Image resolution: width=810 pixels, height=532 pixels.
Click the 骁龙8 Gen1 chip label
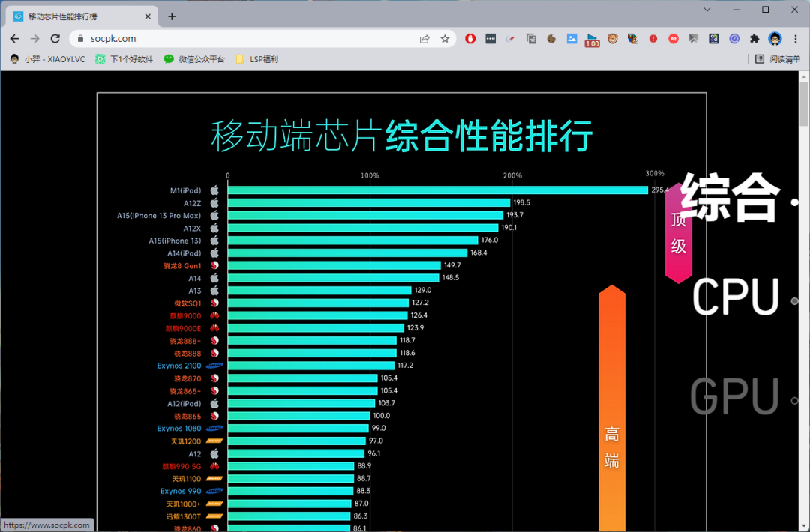[182, 266]
